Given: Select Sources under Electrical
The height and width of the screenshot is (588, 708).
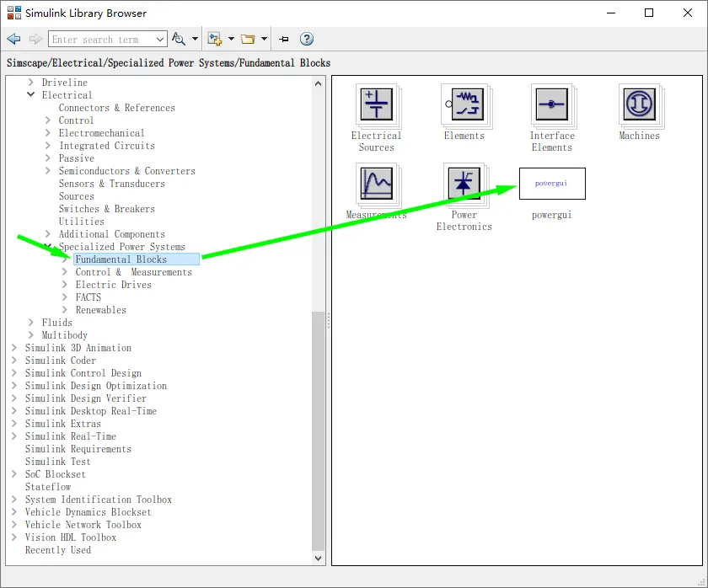Looking at the screenshot, I should coord(77,196).
